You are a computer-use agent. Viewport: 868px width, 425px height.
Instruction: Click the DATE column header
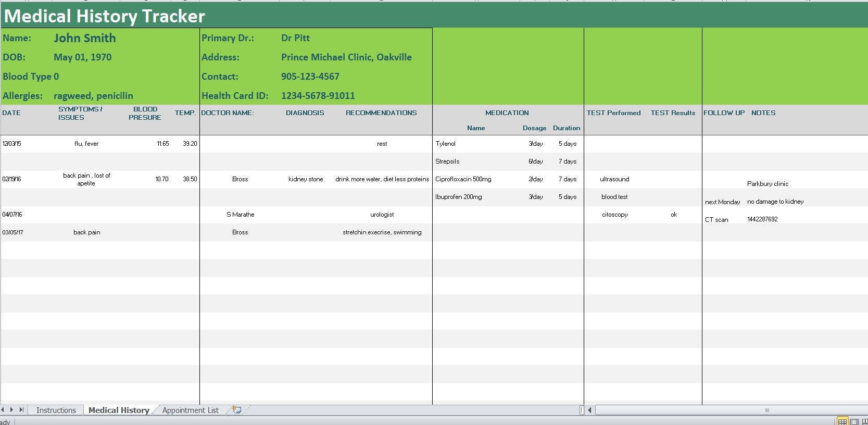tap(11, 113)
